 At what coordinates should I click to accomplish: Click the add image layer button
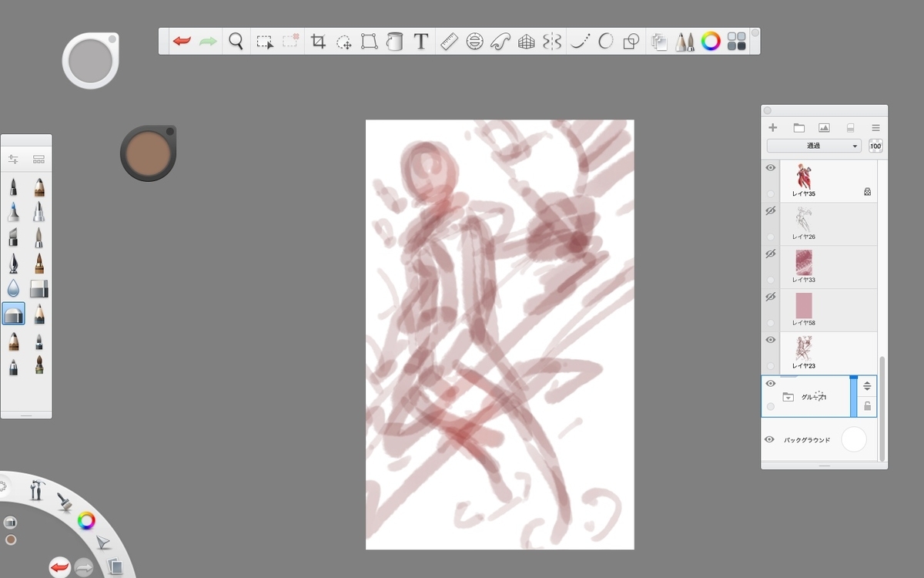(824, 128)
